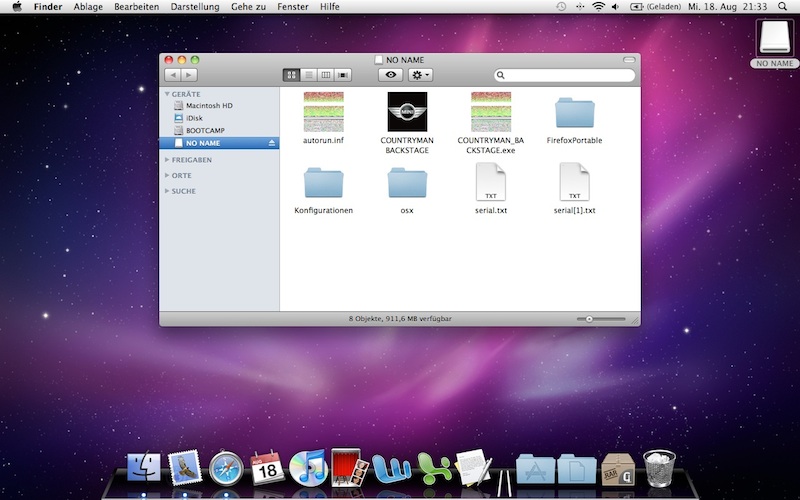Eject the NO NAME volume in sidebar

[271, 143]
